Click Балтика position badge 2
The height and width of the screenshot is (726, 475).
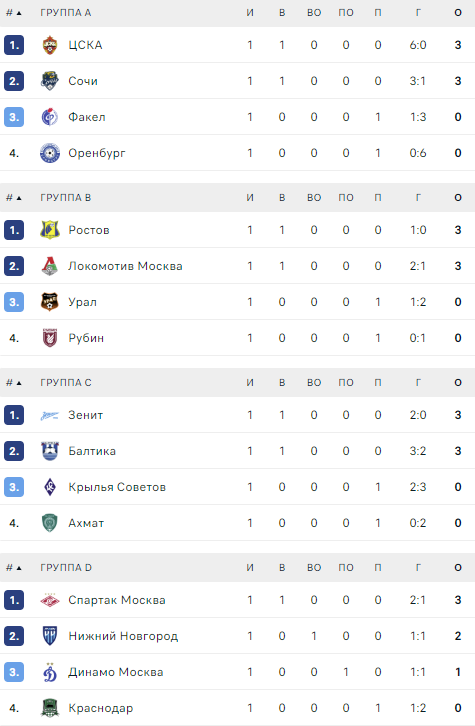(x=14, y=451)
